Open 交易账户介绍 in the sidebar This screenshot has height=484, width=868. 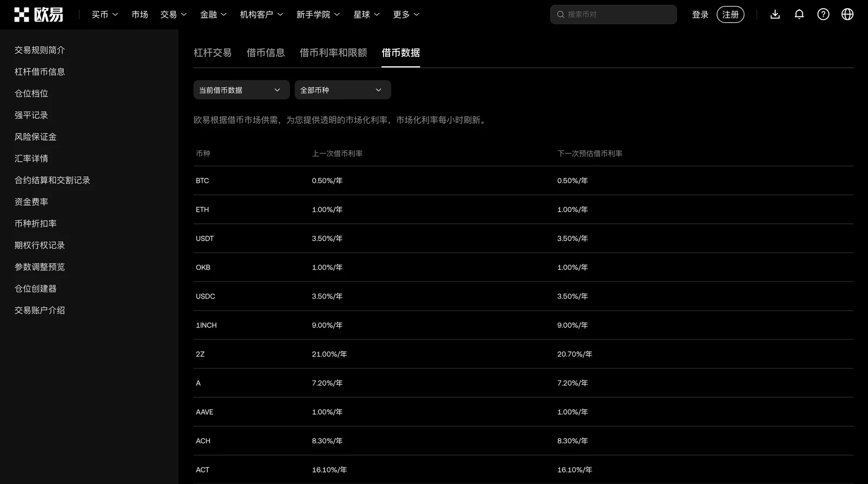point(40,310)
